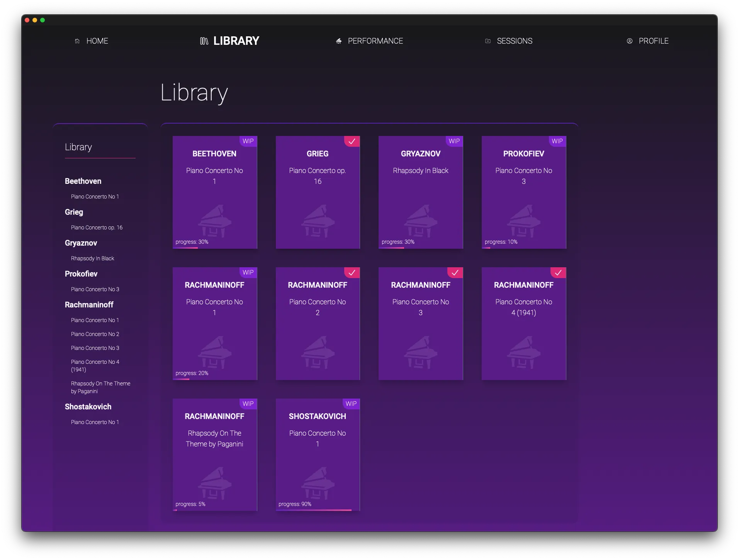Click the BEETHOVEN card title
The height and width of the screenshot is (560, 739).
tap(214, 154)
